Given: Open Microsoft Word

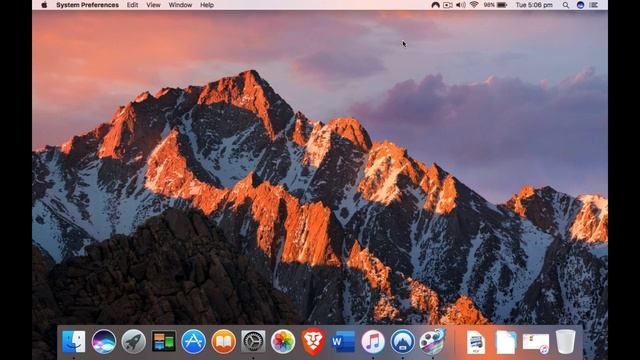Looking at the screenshot, I should click(343, 341).
